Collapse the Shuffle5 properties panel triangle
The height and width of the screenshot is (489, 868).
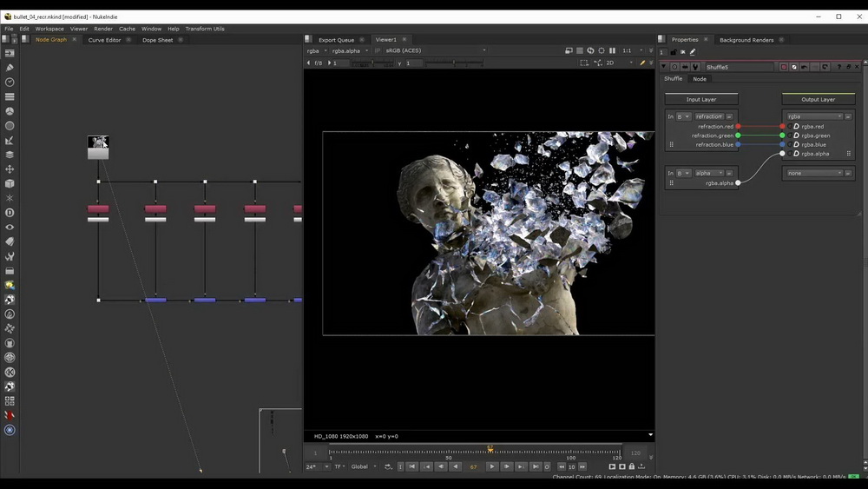pos(663,67)
